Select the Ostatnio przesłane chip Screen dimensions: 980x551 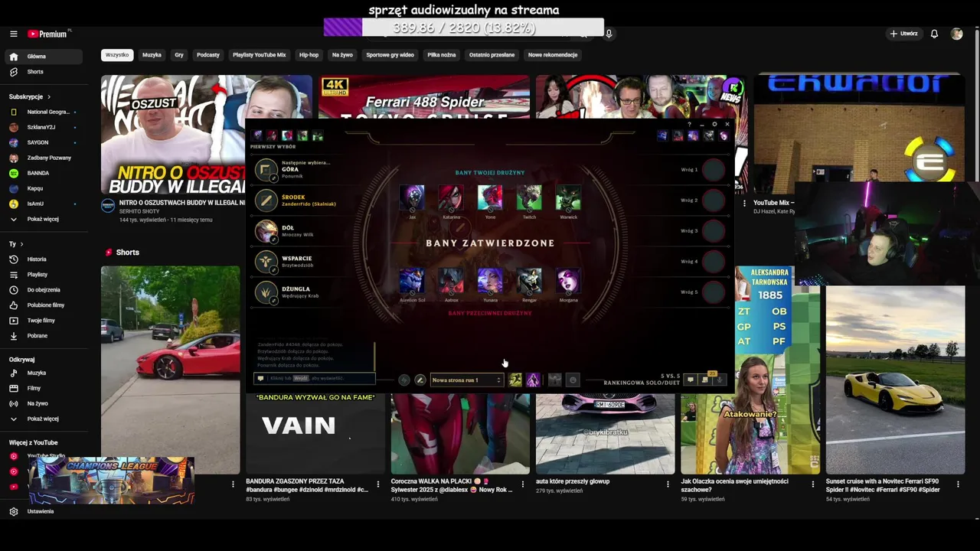tap(492, 55)
